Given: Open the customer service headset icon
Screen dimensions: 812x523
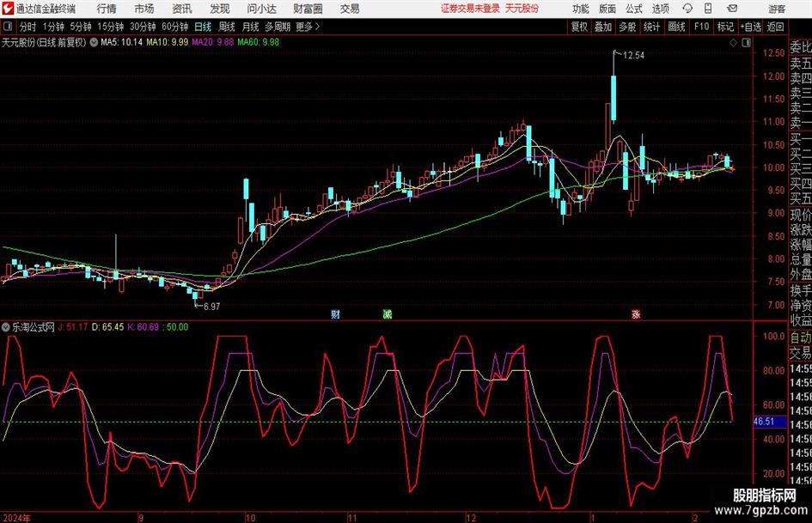Looking at the screenshot, I should [x=687, y=9].
